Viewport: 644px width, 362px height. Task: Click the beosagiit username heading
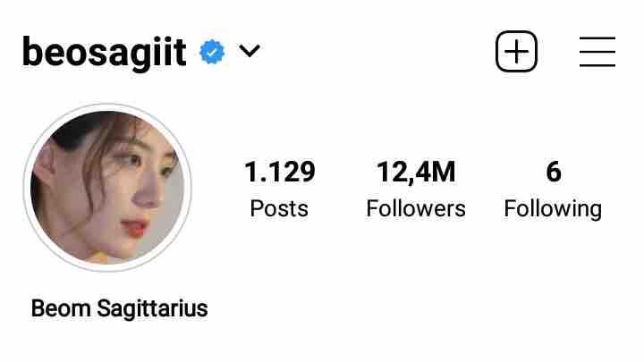pyautogui.click(x=105, y=52)
